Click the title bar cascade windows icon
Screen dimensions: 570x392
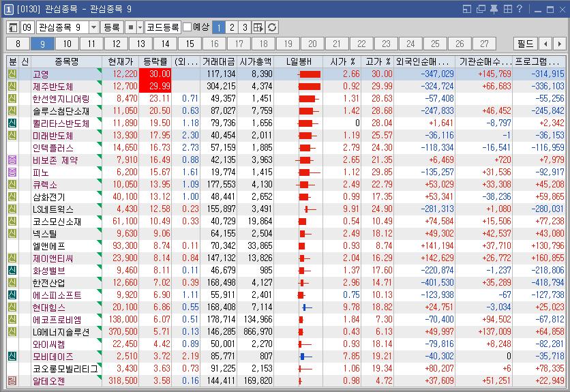pyautogui.click(x=481, y=9)
